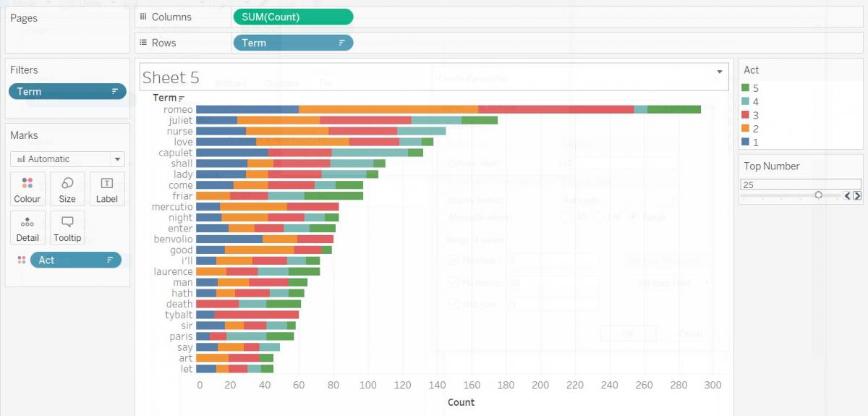The width and height of the screenshot is (868, 416).
Task: Select the benvolio row label
Action: coord(174,239)
